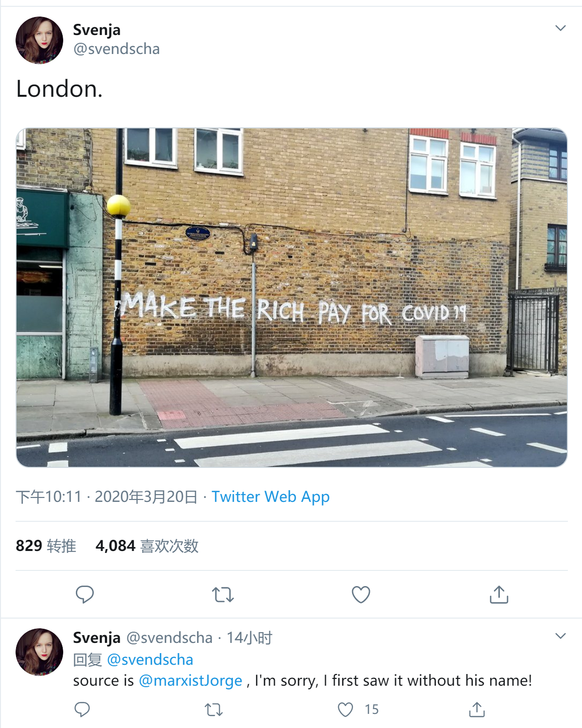The width and height of the screenshot is (582, 728).
Task: Retweet the main London tweet
Action: click(223, 594)
